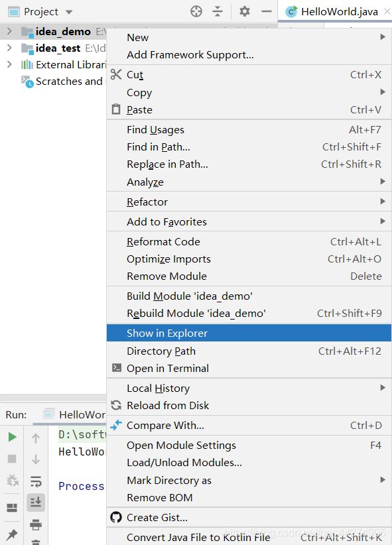Hide the Project panel with minus icon
This screenshot has height=545, width=392.
coord(267,11)
